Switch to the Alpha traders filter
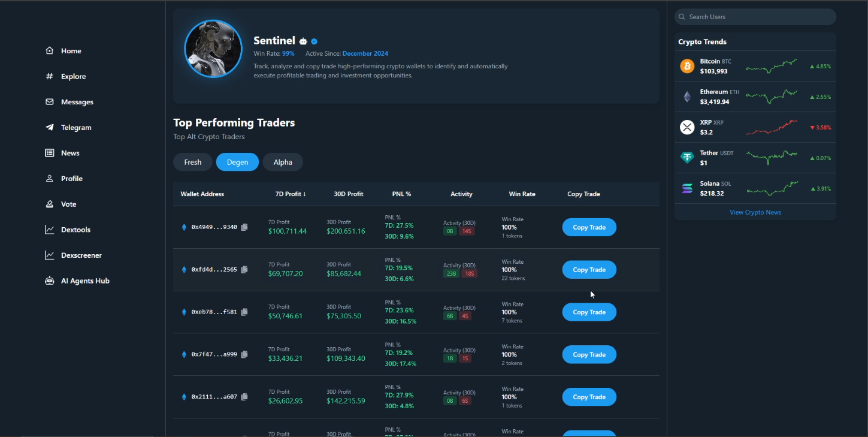Image resolution: width=868 pixels, height=437 pixels. coord(283,162)
